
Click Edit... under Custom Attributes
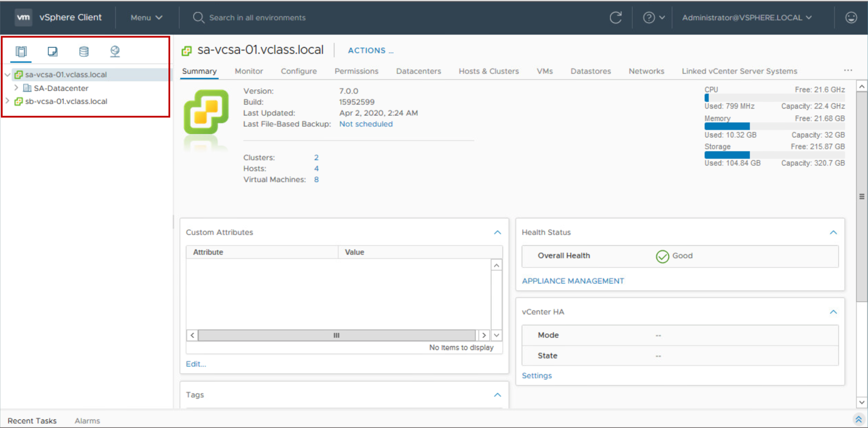[x=196, y=364]
